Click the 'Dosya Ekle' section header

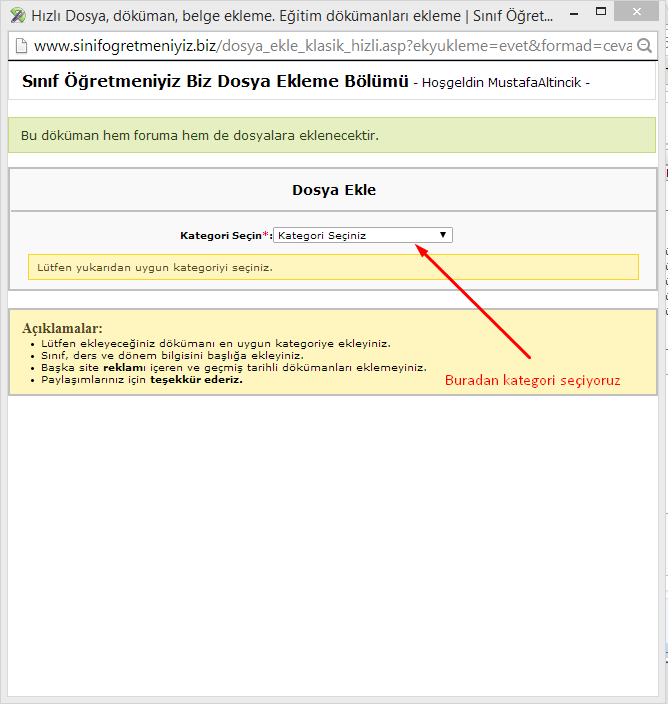(334, 190)
